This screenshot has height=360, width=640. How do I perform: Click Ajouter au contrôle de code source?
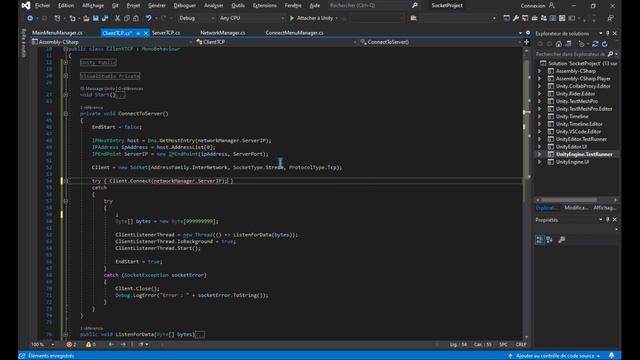tap(554, 356)
